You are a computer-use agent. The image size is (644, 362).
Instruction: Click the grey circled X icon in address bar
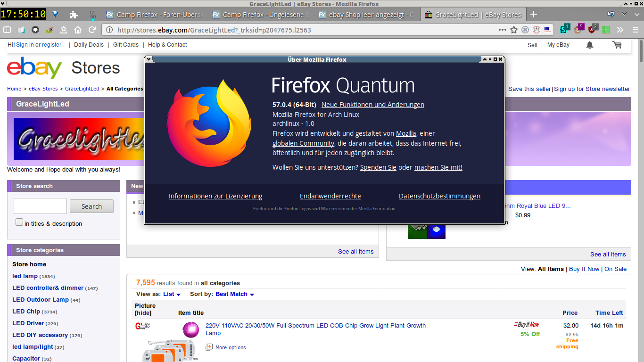pos(525,30)
